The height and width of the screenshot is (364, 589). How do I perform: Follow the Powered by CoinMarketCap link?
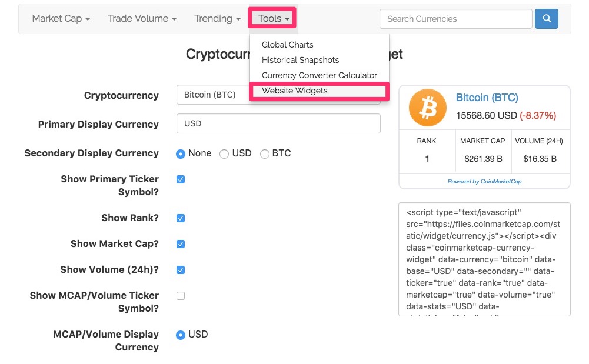coord(484,182)
